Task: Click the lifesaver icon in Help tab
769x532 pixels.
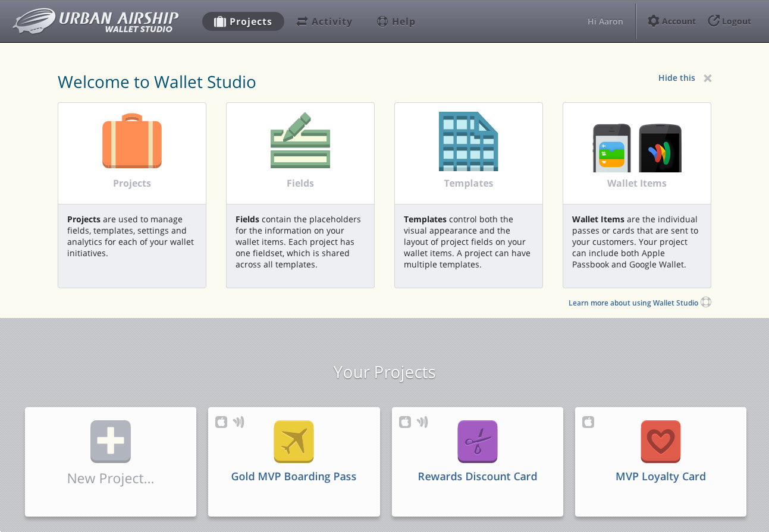Action: pos(382,21)
